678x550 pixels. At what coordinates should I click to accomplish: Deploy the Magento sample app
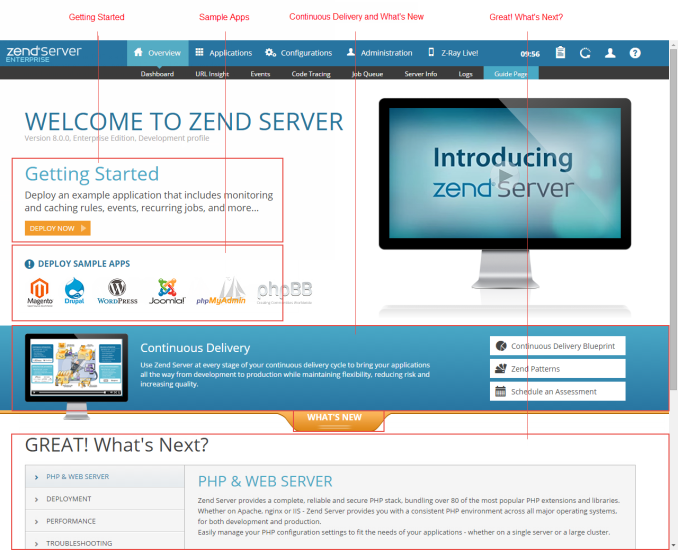coord(40,291)
